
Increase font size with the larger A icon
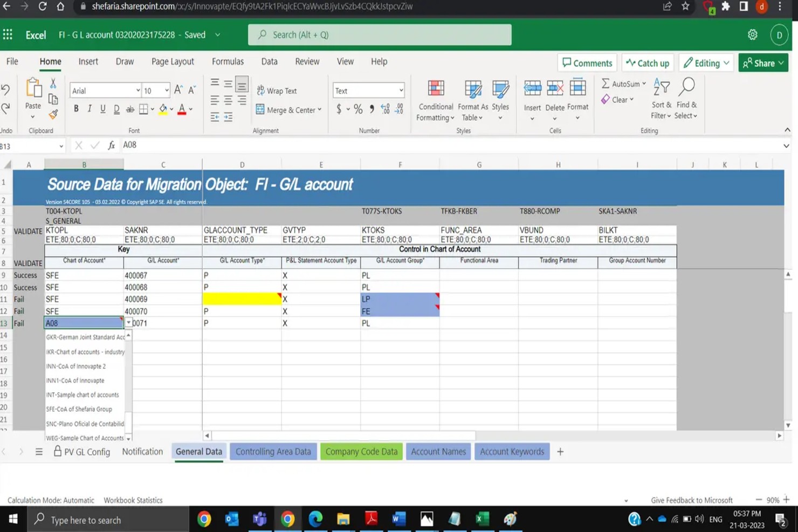(x=178, y=90)
